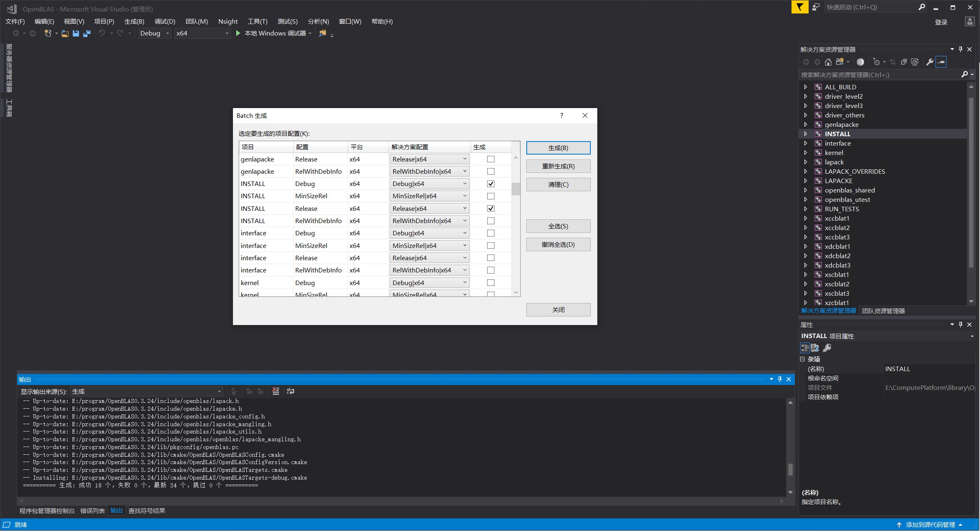Check the INSTALL RelWithDebInfo build checkbox
Viewport: 980px width, 531px height.
click(x=491, y=221)
